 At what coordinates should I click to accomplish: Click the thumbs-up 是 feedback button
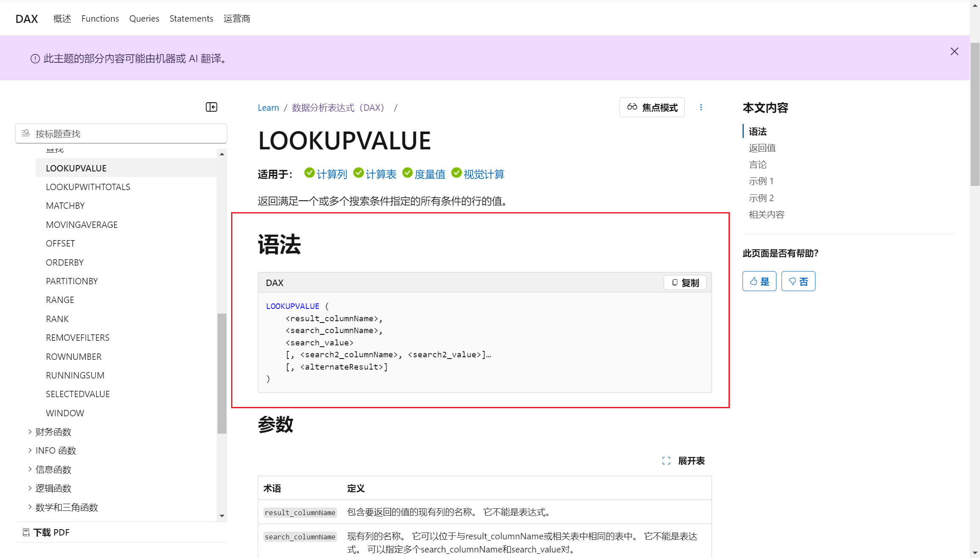pos(759,281)
